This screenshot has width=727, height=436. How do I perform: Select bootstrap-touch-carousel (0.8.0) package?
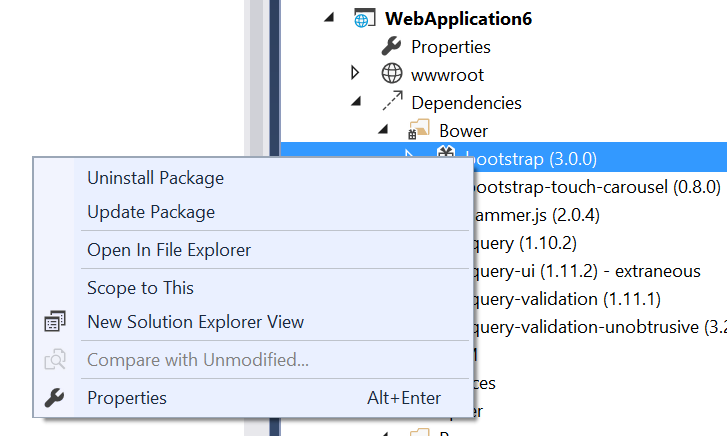point(597,187)
